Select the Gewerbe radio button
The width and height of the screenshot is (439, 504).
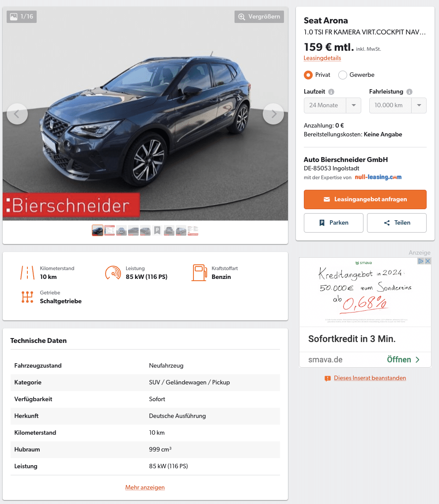coord(343,75)
